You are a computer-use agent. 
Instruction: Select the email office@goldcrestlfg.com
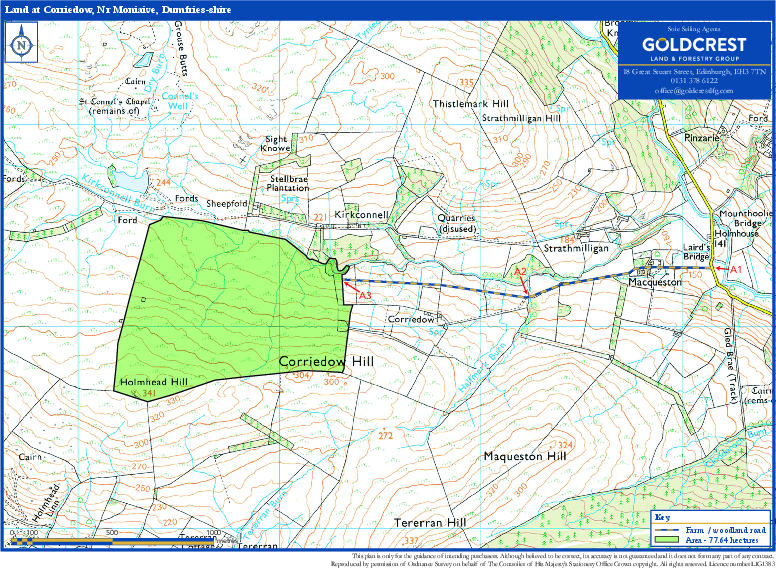click(x=693, y=91)
